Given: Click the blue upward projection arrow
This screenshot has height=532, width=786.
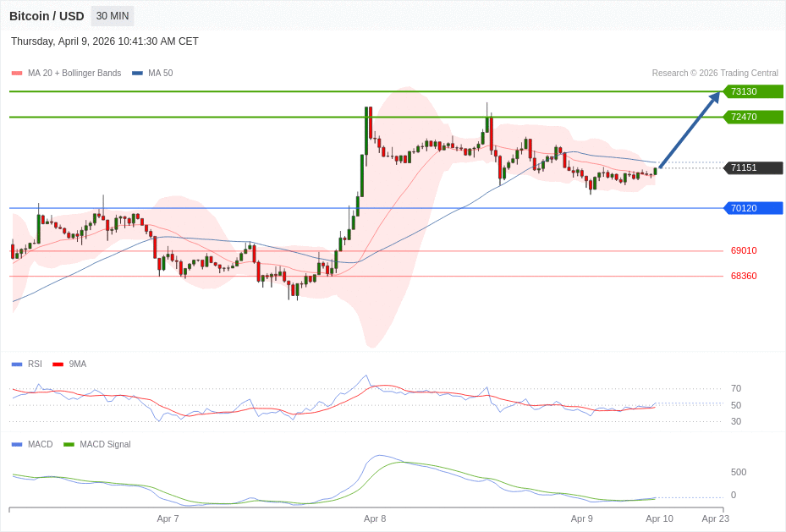Looking at the screenshot, I should coord(690,129).
